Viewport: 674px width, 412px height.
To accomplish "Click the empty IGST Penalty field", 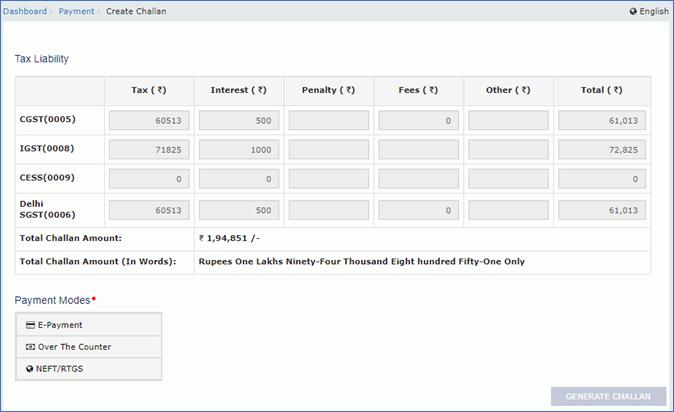I will [329, 150].
